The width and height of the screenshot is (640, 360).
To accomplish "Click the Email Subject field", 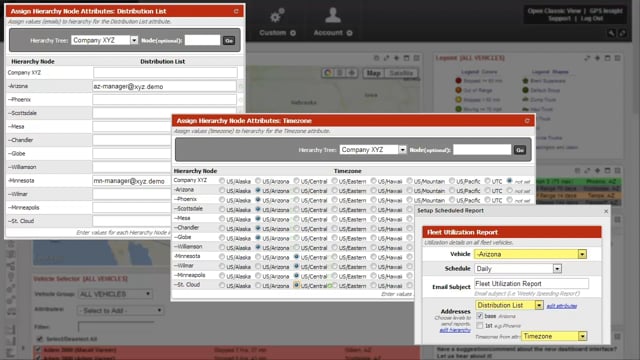I will [531, 283].
